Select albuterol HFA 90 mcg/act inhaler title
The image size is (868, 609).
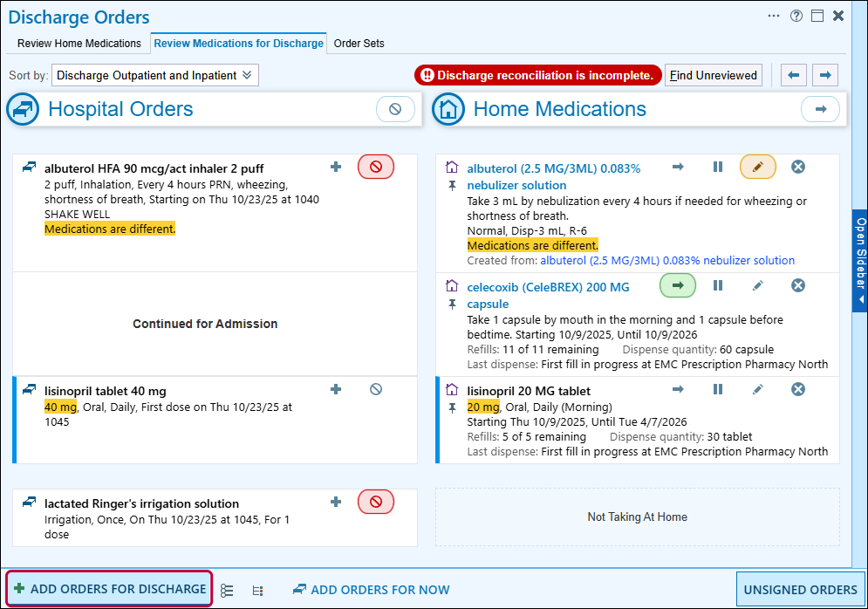pos(154,168)
